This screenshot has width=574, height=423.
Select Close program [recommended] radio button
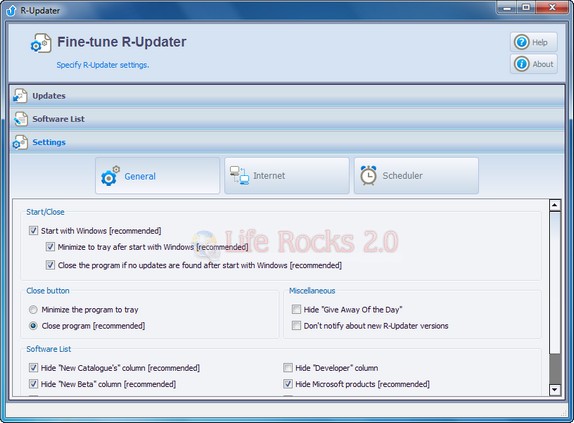coord(33,326)
